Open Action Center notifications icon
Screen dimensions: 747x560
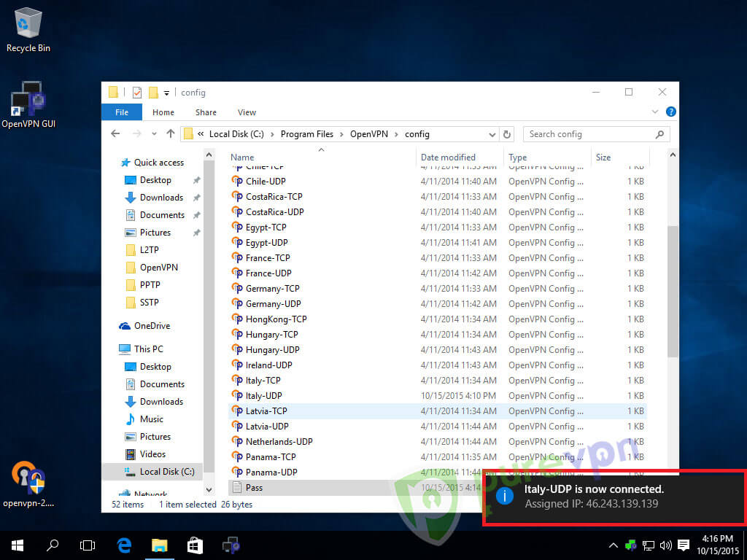[x=684, y=545]
